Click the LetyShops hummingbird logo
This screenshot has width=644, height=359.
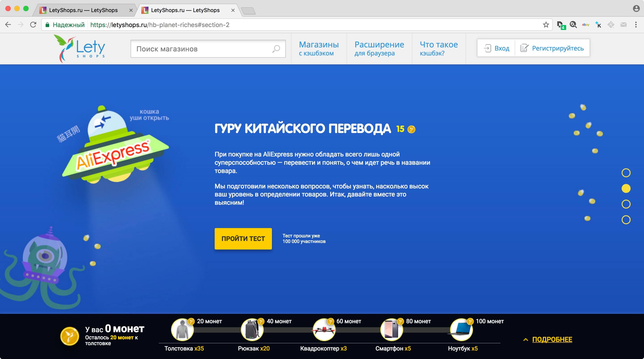click(x=80, y=49)
